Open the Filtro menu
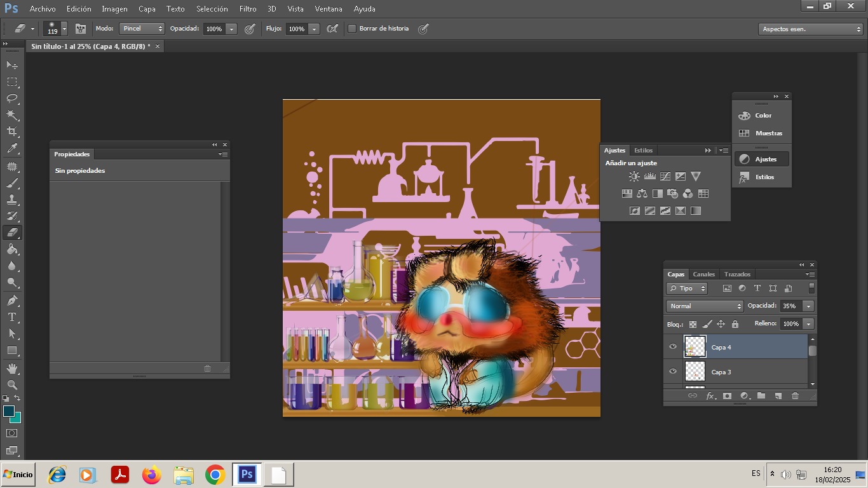Viewport: 868px width, 488px height. click(248, 9)
